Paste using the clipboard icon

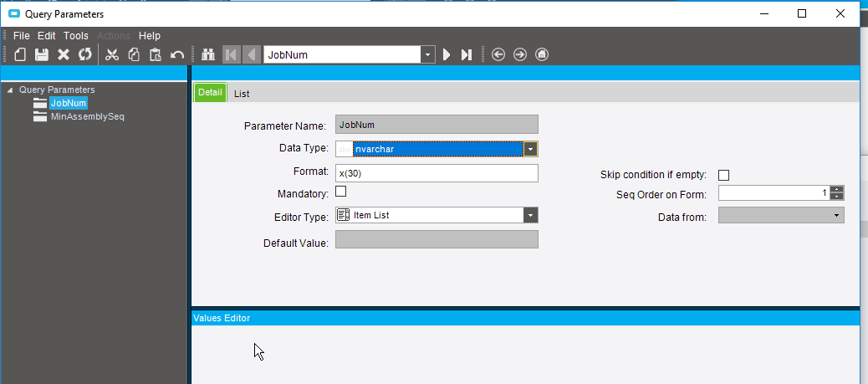(156, 54)
